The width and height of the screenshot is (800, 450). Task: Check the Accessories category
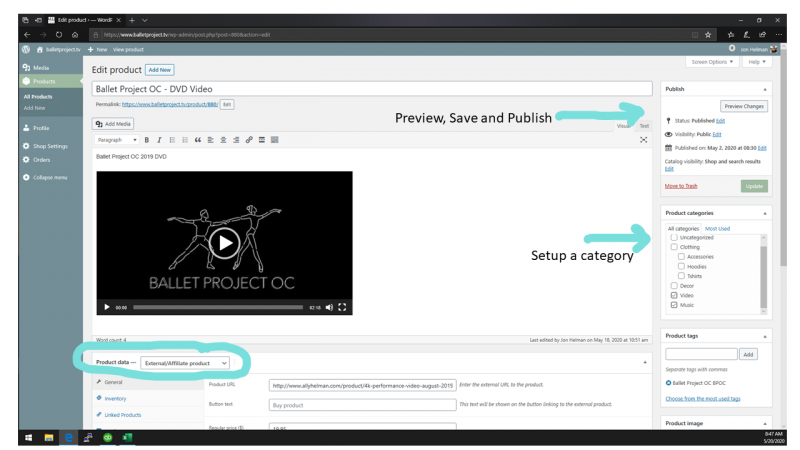pyautogui.click(x=681, y=257)
